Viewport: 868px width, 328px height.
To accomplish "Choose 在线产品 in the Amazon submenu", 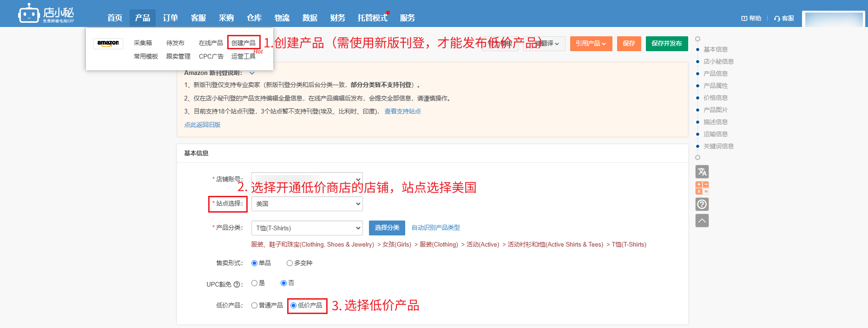I will click(x=211, y=43).
